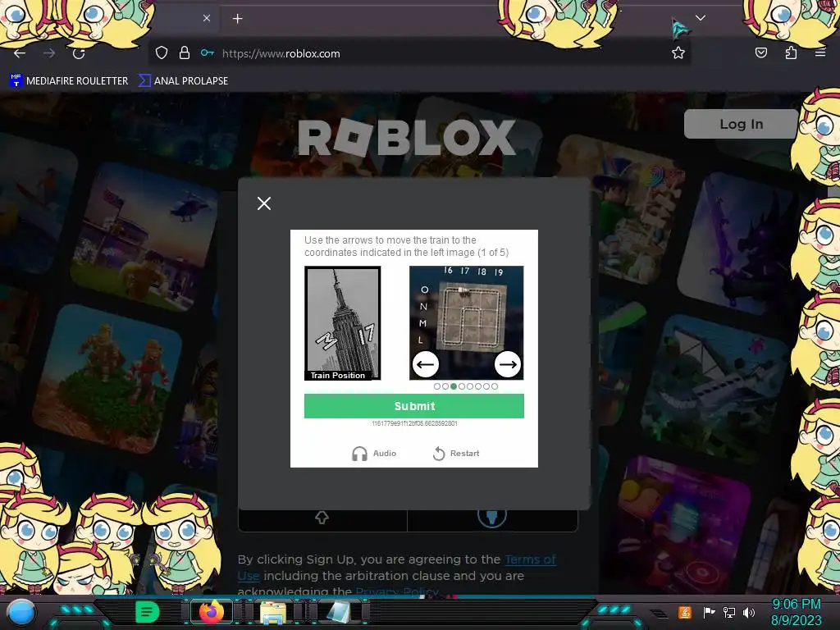Open the network tray icon
This screenshot has height=630, width=840.
(x=728, y=612)
